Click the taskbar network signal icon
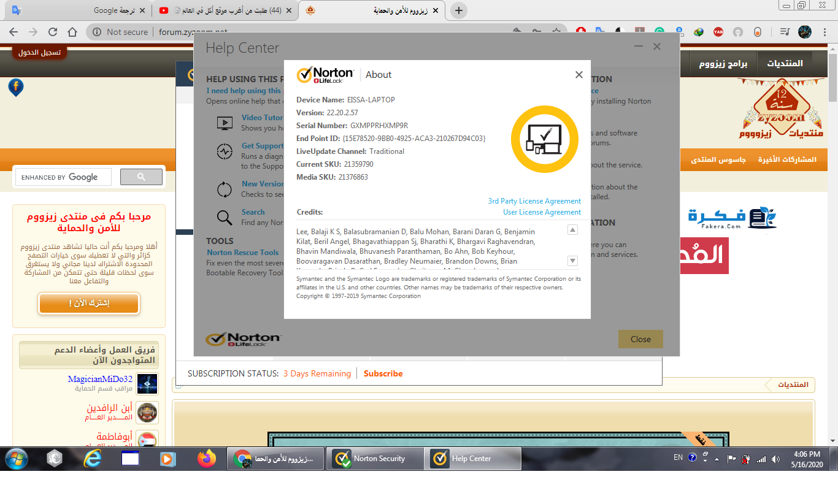Viewport: 838px width, 504px height. (x=761, y=459)
